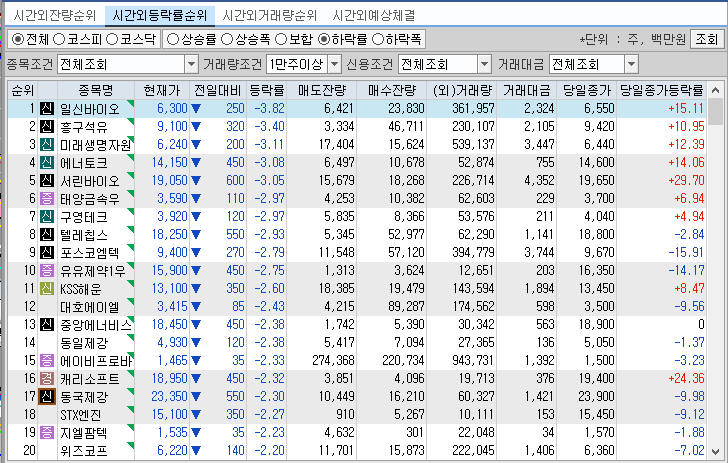
Task: Sort by 매수잔량 column header
Action: (x=392, y=90)
